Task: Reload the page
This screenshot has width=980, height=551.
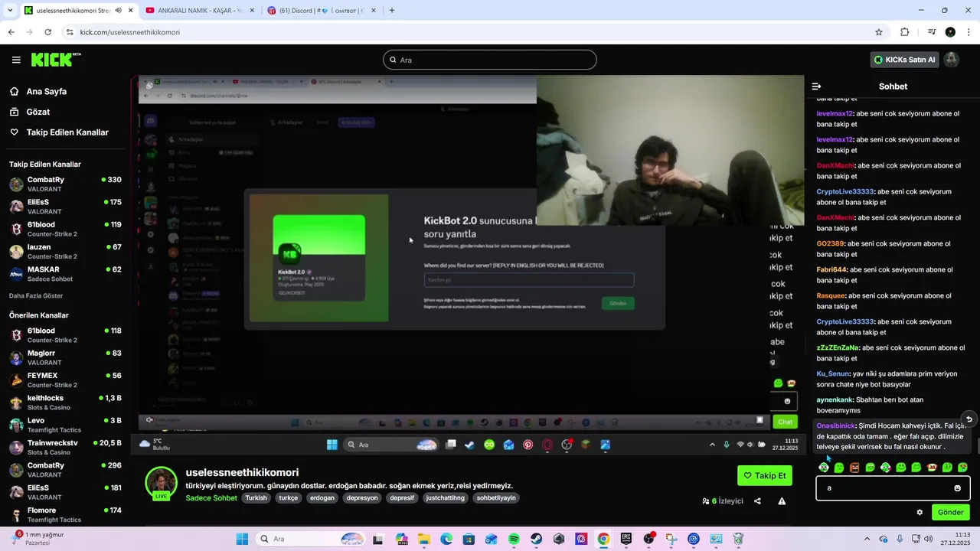Action: (x=47, y=32)
